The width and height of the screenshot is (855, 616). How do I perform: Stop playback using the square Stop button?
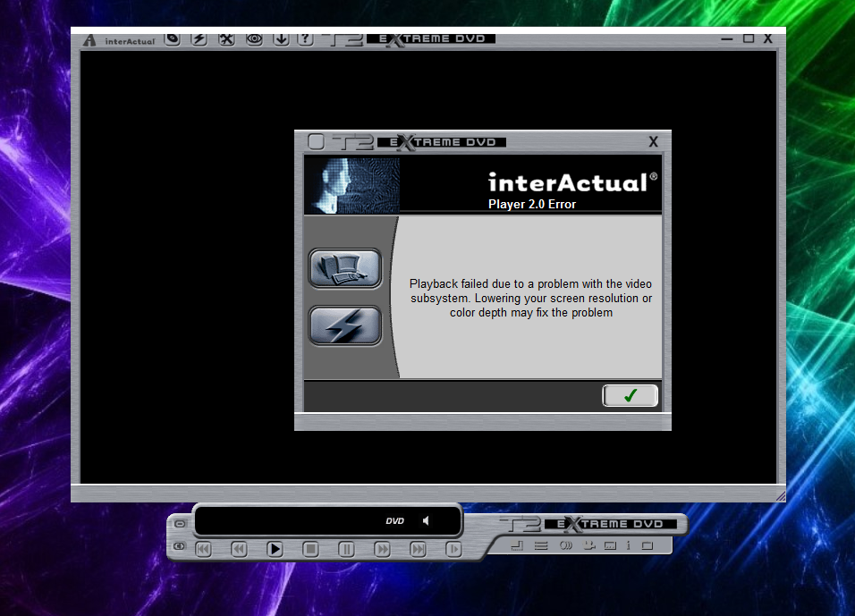(x=311, y=549)
